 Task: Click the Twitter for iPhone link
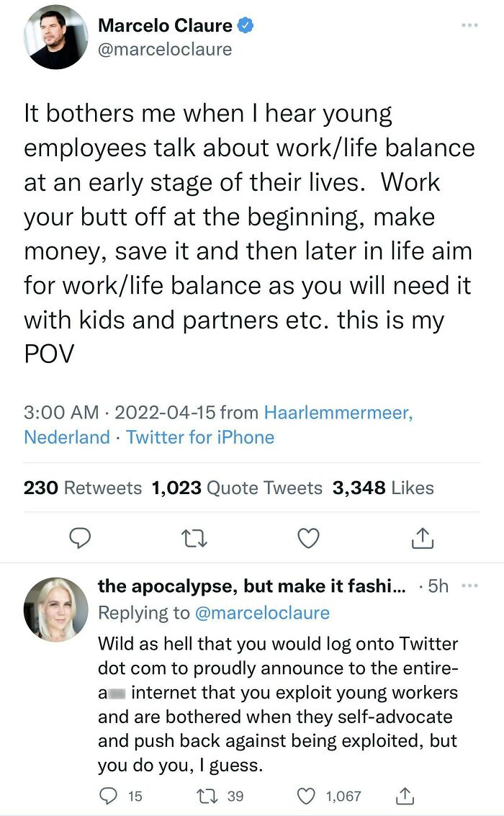coord(200,437)
